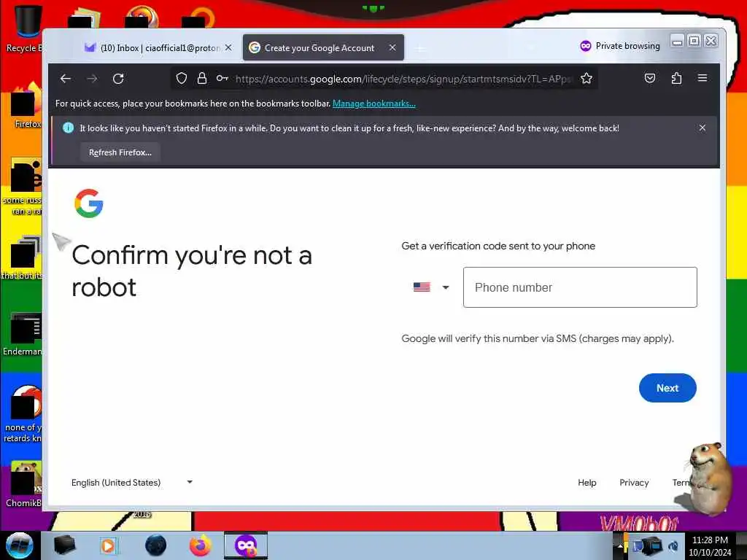Open the Extensions puzzle icon
747x560 pixels.
click(676, 78)
